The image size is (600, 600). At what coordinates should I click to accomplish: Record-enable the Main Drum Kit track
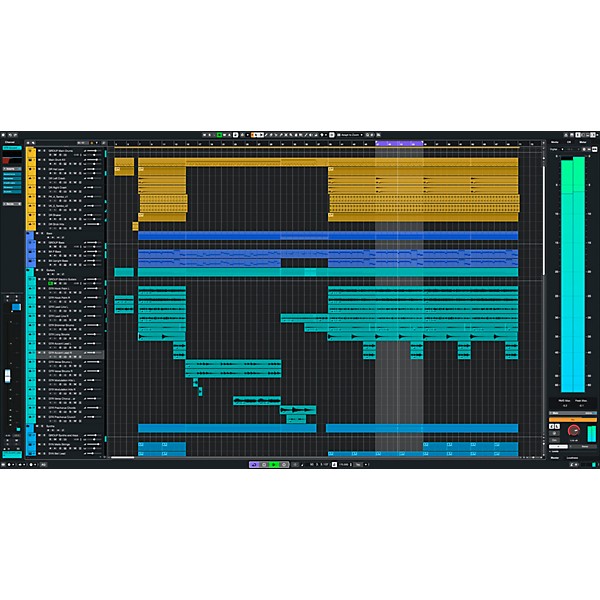[50, 164]
